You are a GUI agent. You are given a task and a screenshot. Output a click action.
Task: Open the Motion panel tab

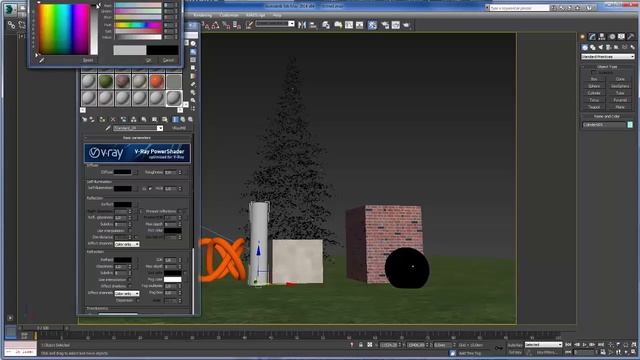(611, 37)
